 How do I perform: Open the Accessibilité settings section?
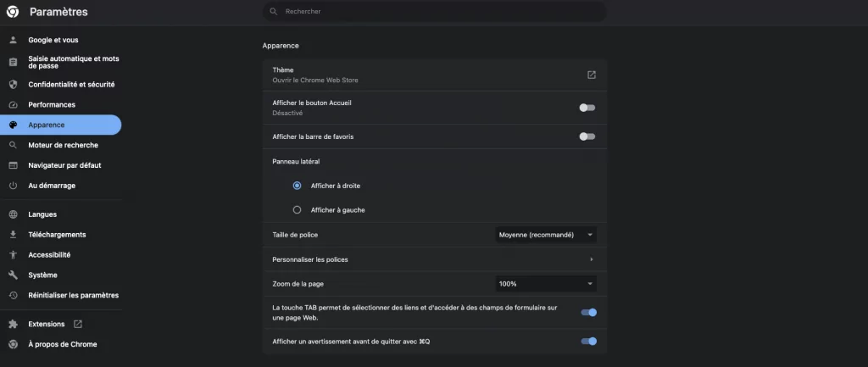tap(49, 255)
